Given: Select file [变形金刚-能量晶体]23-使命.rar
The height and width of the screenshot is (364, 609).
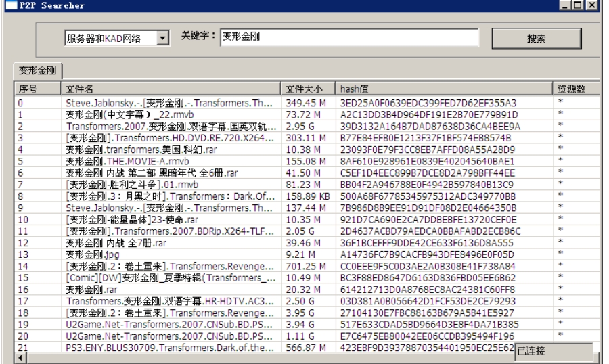Looking at the screenshot, I should point(132,219).
